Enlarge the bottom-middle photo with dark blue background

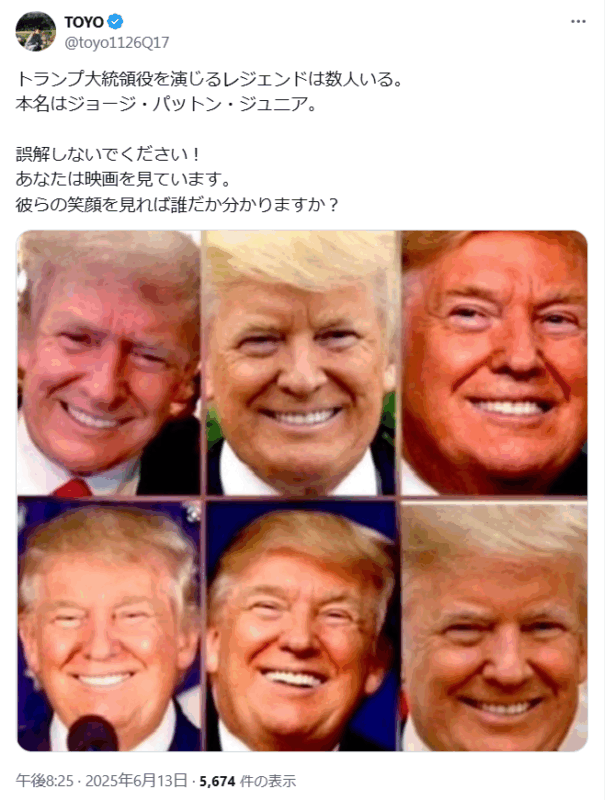pyautogui.click(x=302, y=626)
